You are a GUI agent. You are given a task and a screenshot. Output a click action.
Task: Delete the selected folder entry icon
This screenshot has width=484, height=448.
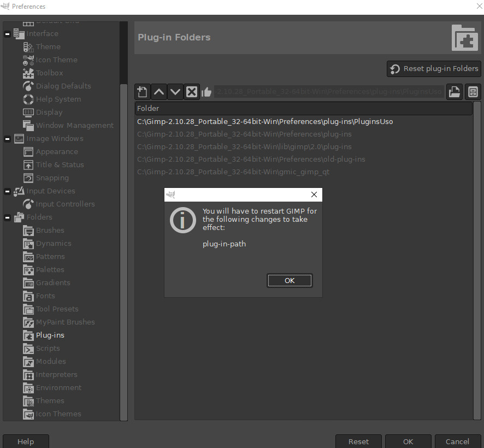pyautogui.click(x=192, y=92)
